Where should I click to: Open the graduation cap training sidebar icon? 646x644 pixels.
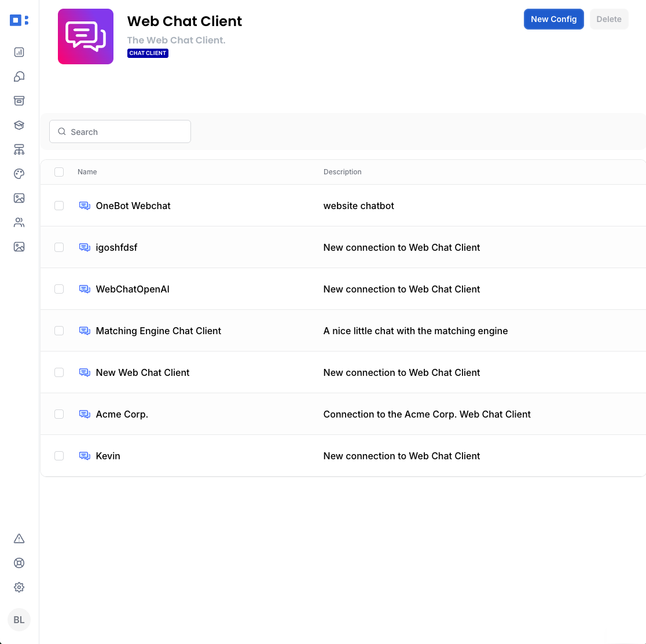(19, 125)
